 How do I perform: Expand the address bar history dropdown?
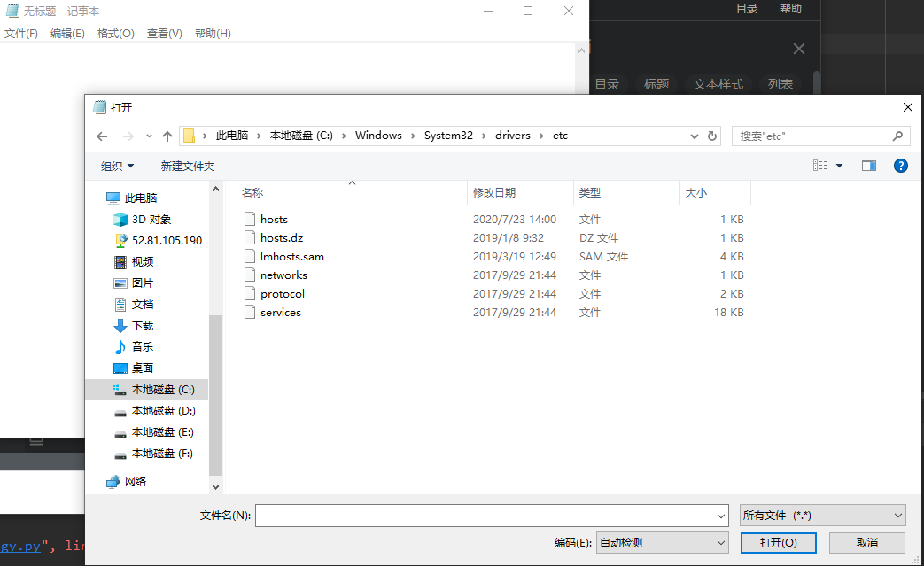695,136
